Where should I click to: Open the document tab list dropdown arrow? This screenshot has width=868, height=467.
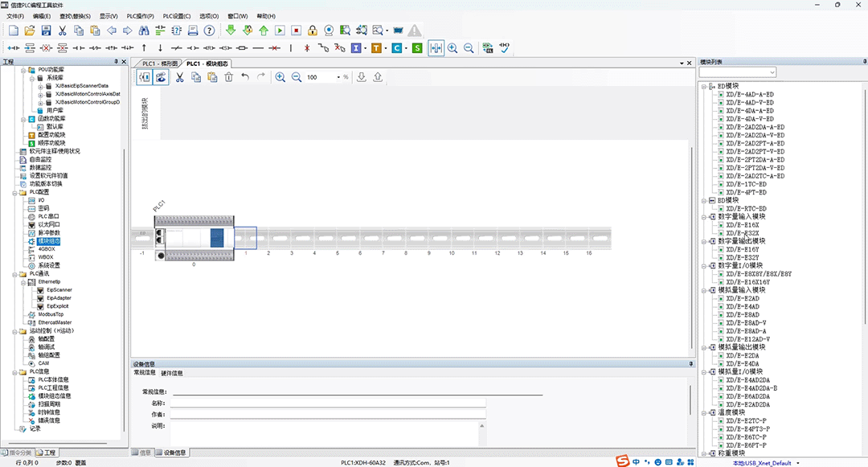682,63
